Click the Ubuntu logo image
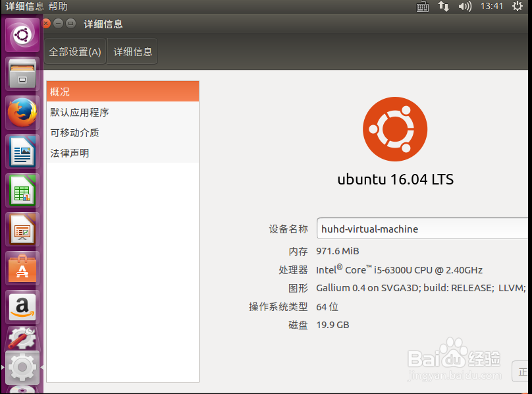 [395, 129]
